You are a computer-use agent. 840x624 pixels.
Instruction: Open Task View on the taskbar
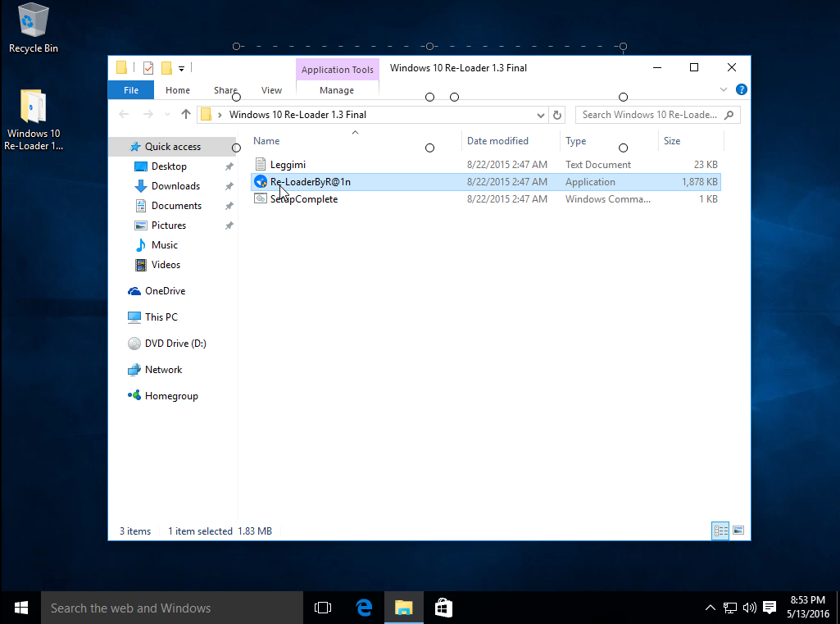pos(323,608)
